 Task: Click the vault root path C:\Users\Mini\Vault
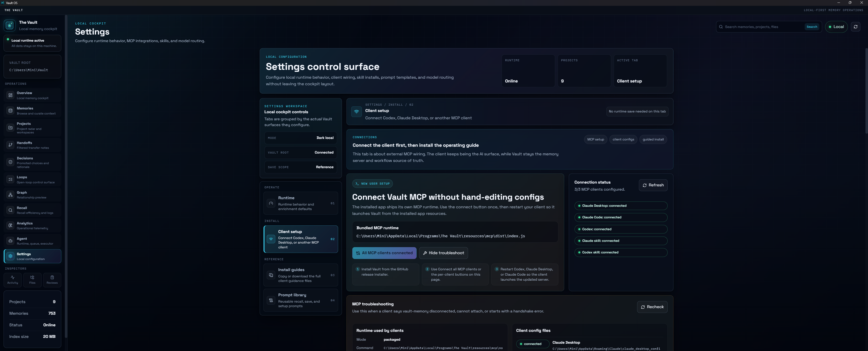pos(29,70)
